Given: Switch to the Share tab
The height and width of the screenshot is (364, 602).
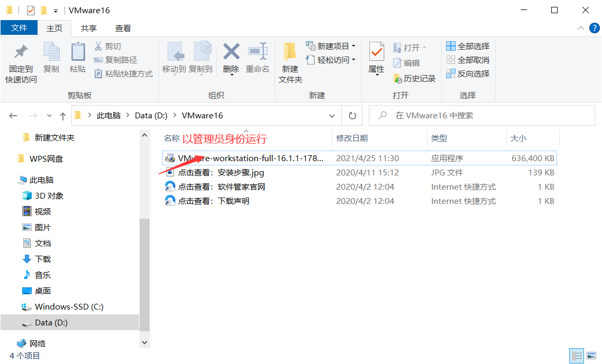Looking at the screenshot, I should 89,29.
